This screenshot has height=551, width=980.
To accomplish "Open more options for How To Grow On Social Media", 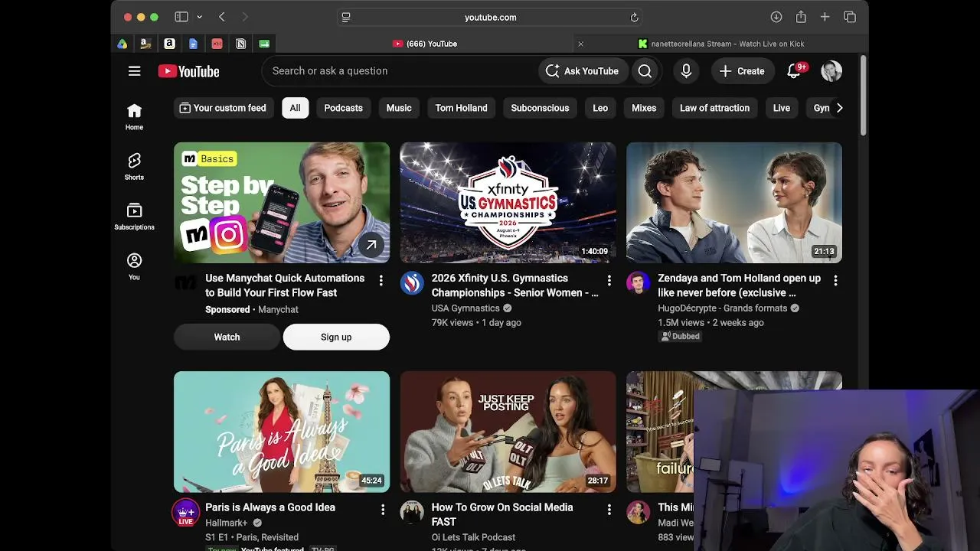I will pyautogui.click(x=609, y=510).
